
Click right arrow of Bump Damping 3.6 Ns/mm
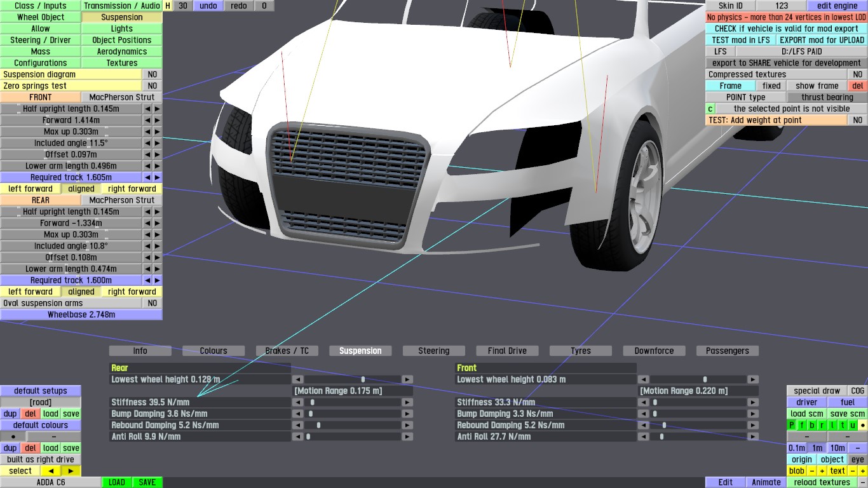click(407, 414)
